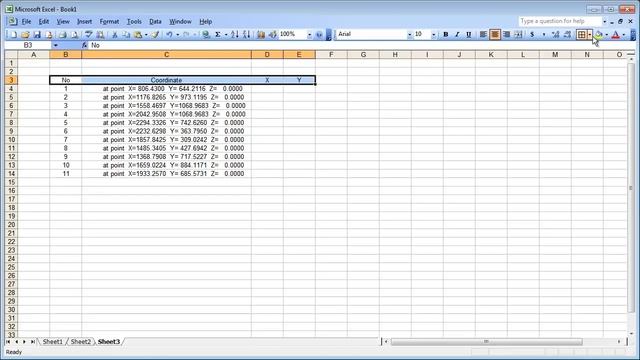Image resolution: width=640 pixels, height=360 pixels.
Task: Copy the selection with the Copy icon
Action: [x=126, y=35]
